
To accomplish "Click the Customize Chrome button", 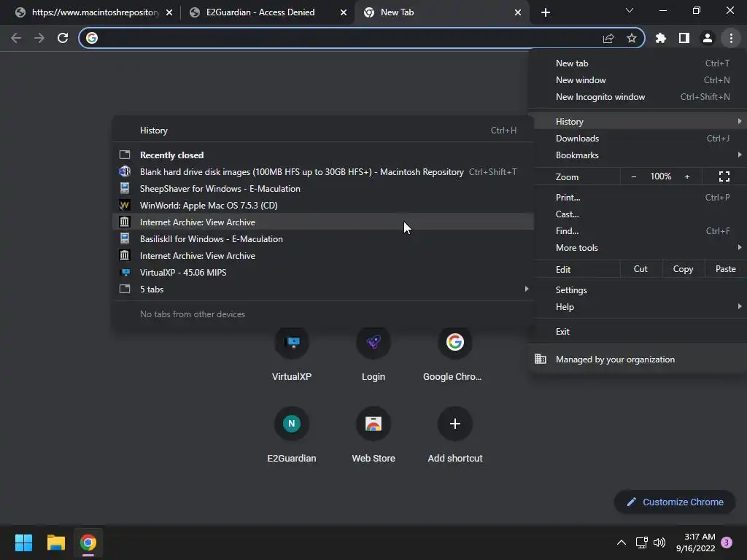I will [x=675, y=502].
